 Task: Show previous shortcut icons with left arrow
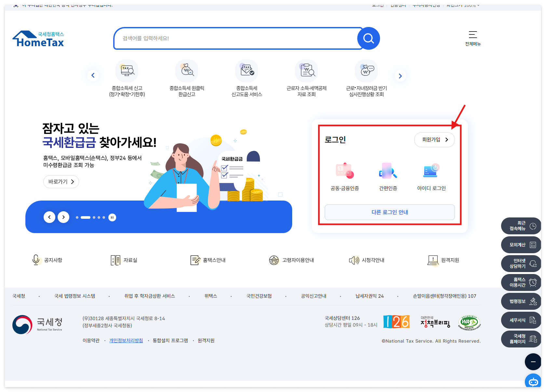point(93,75)
